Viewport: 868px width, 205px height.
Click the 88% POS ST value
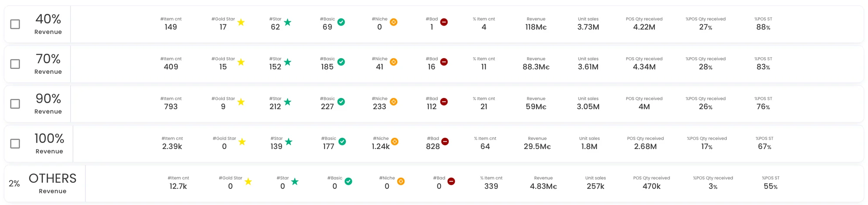[763, 27]
